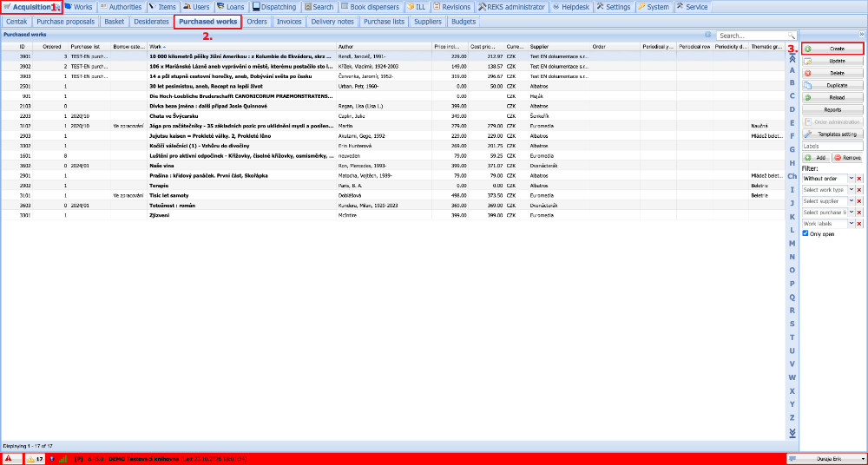868x465 pixels.
Task: Open the Desiderates tab
Action: (x=151, y=23)
